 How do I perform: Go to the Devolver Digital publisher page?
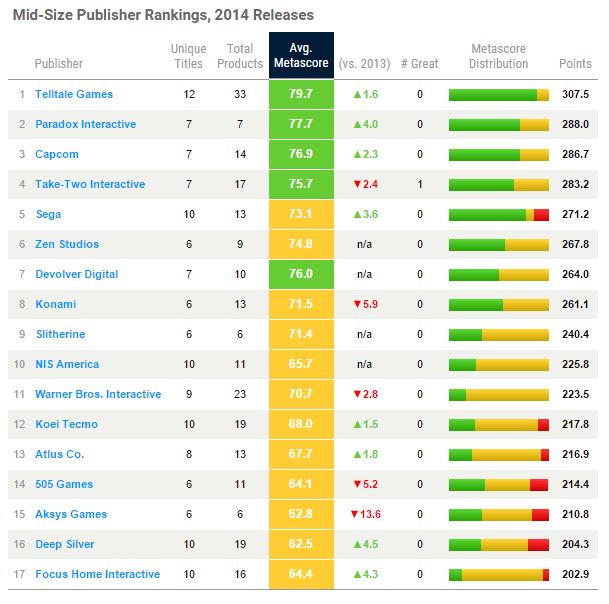(x=76, y=275)
